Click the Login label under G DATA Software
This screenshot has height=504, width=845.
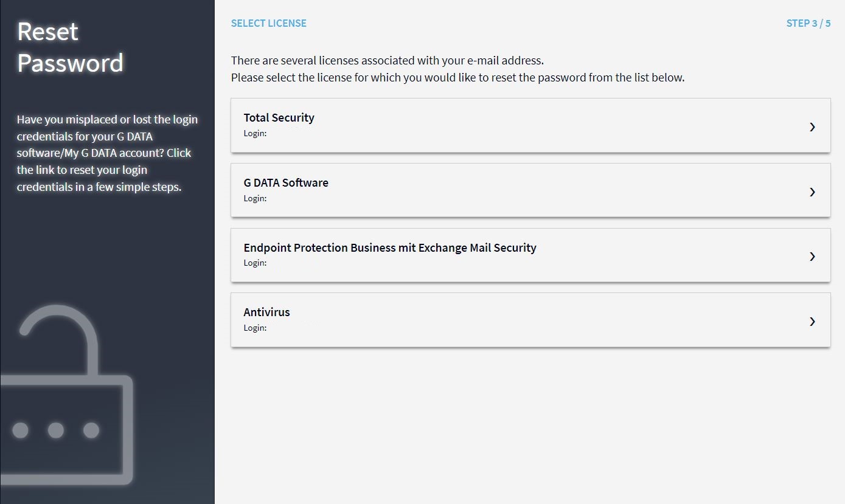[x=255, y=198]
